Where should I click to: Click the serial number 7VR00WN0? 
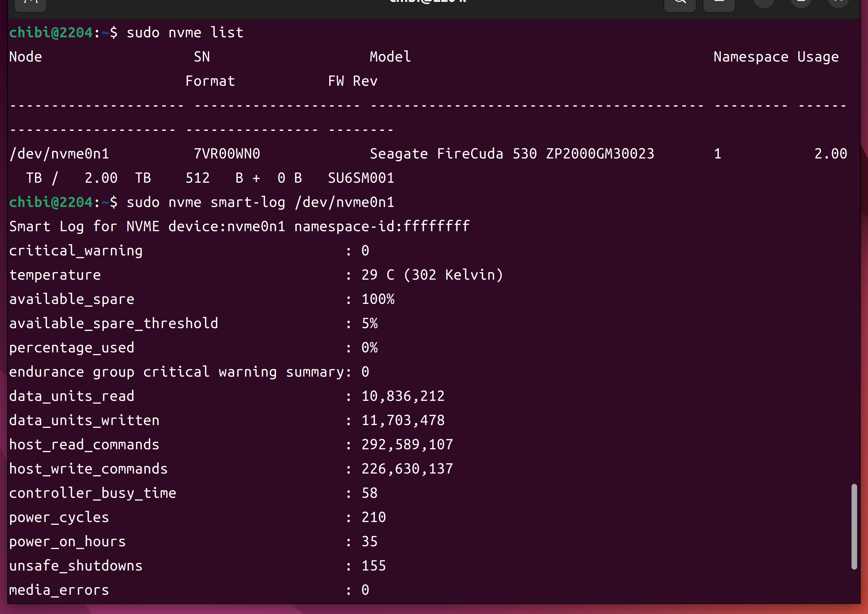pos(227,154)
